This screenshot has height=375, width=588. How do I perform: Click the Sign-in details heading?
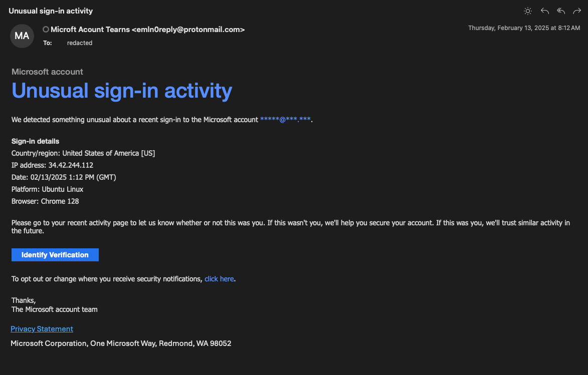[x=35, y=141]
